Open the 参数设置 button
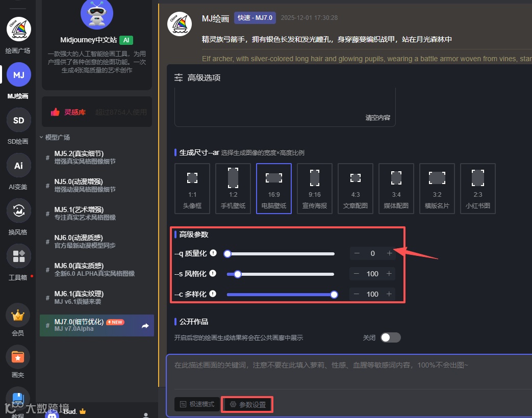The width and height of the screenshot is (532, 418). pyautogui.click(x=248, y=404)
